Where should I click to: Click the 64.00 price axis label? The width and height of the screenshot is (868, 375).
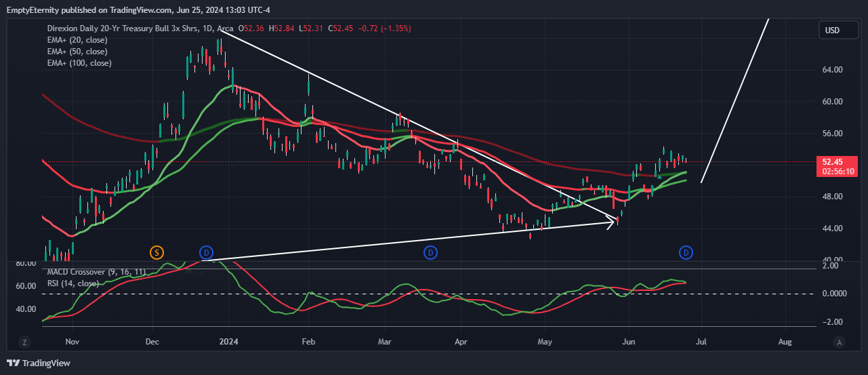click(x=832, y=70)
